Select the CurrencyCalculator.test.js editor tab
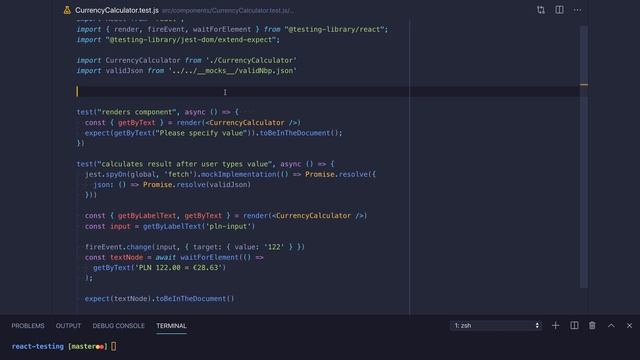The height and width of the screenshot is (360, 640). (x=117, y=10)
